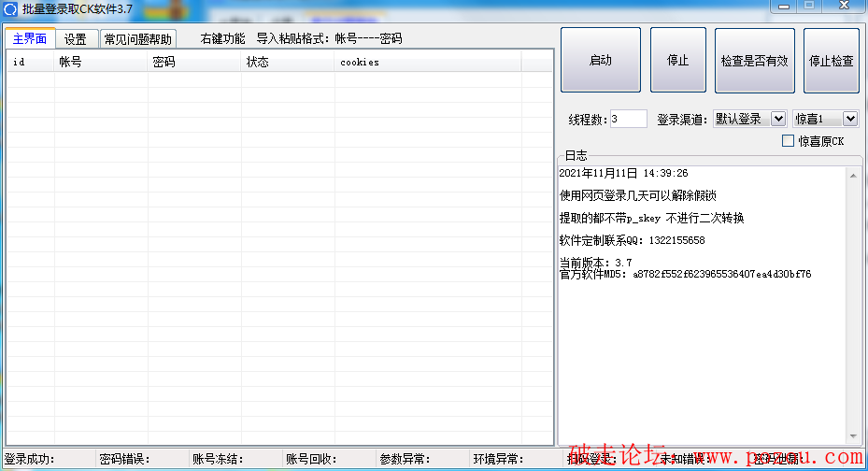Open the 设置 tab
The image size is (868, 471).
pyautogui.click(x=76, y=39)
